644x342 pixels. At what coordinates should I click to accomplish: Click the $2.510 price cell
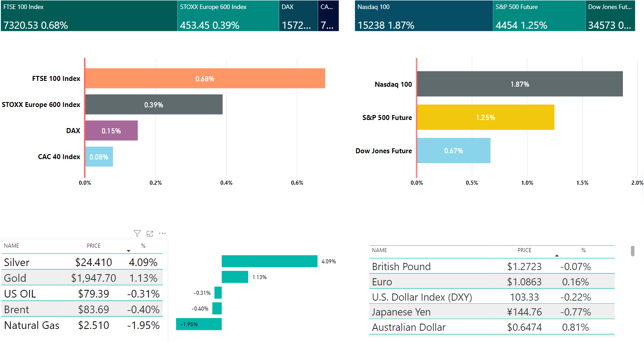coord(93,325)
